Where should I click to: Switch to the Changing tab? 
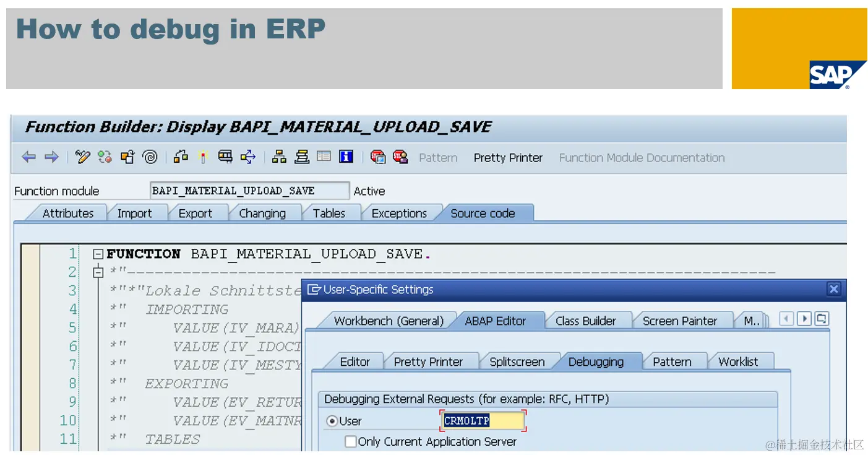262,213
